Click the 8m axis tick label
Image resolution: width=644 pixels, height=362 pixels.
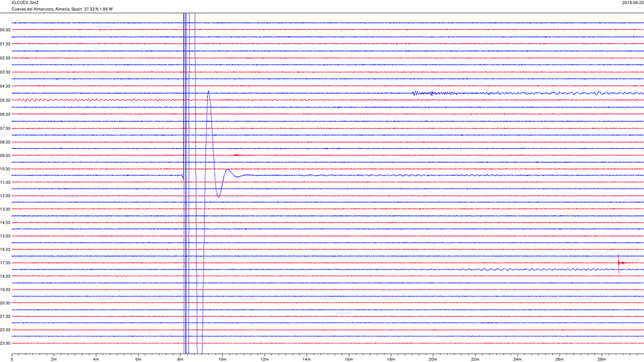click(x=180, y=359)
